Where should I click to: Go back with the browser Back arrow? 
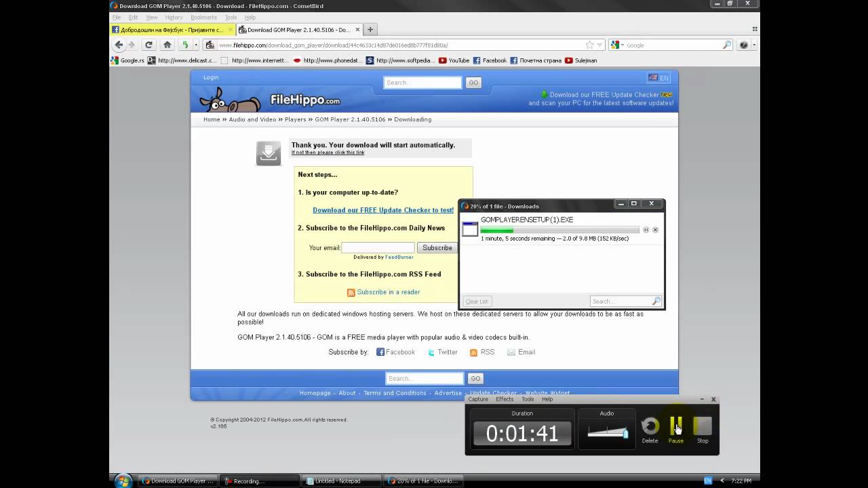pyautogui.click(x=119, y=45)
